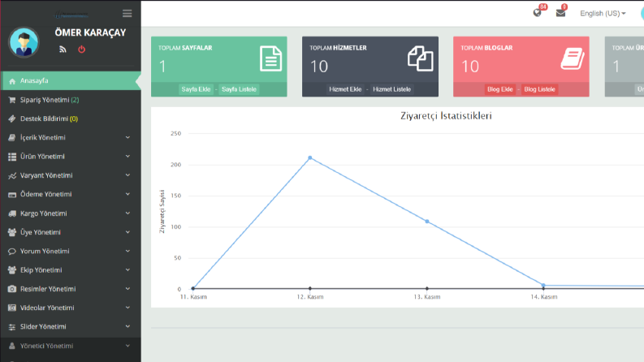Click the home icon next to Anasayfa
644x362 pixels.
coord(12,81)
